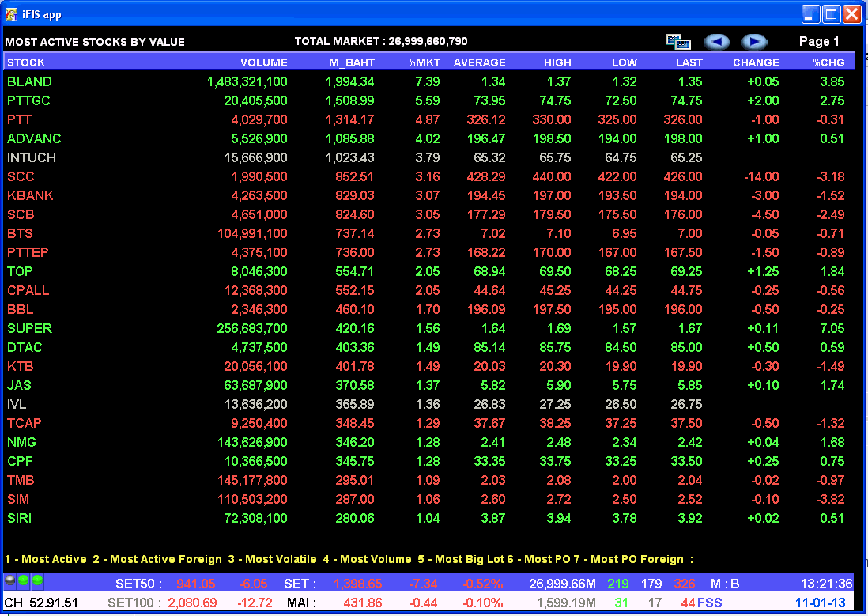Click the grey status indicator light
This screenshot has height=616, width=868.
(x=10, y=580)
